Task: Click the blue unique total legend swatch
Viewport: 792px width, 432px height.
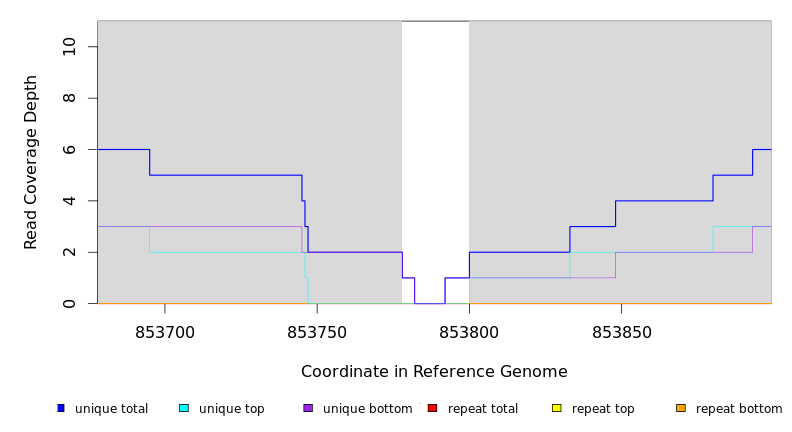Action: (x=61, y=408)
